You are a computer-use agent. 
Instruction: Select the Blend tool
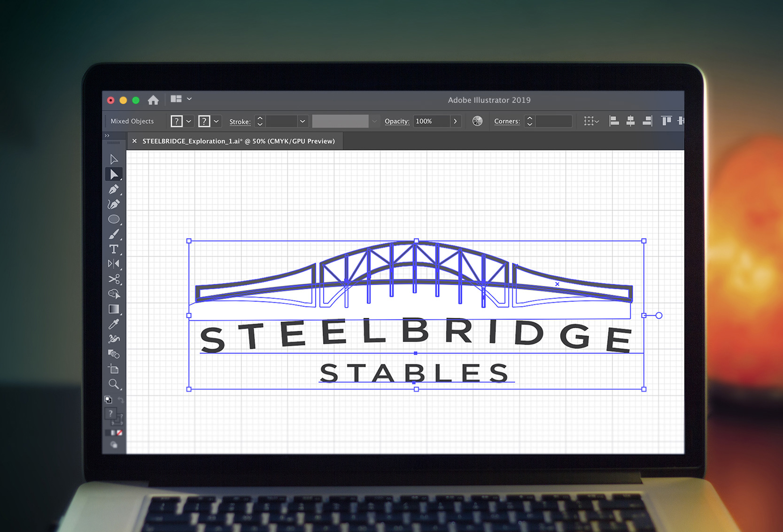(114, 354)
